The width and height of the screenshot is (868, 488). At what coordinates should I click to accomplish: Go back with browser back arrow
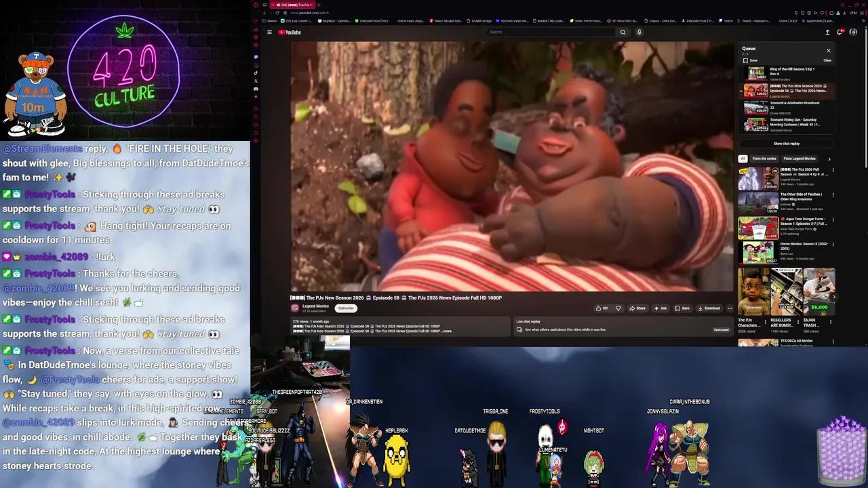click(264, 13)
